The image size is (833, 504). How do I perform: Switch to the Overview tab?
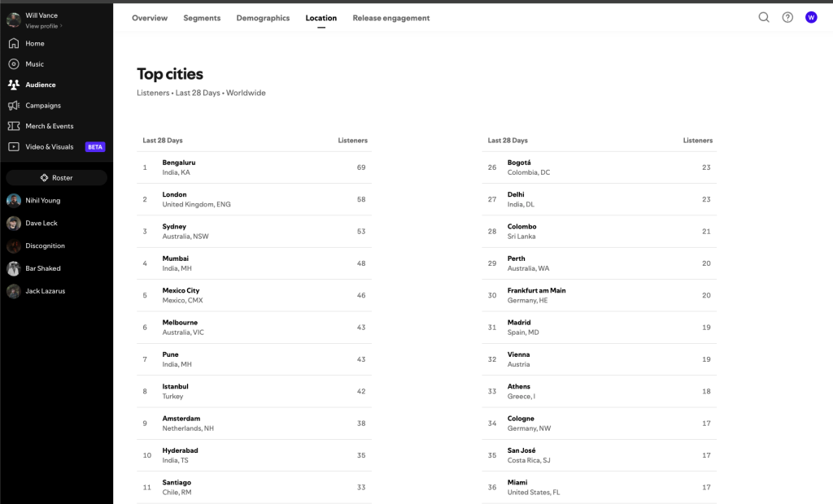click(150, 18)
